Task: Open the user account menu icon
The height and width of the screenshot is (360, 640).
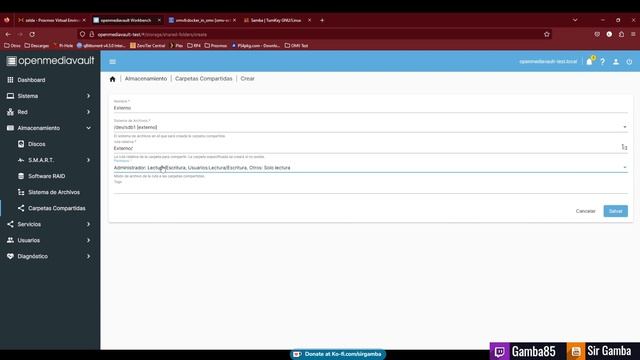Action: (x=616, y=62)
